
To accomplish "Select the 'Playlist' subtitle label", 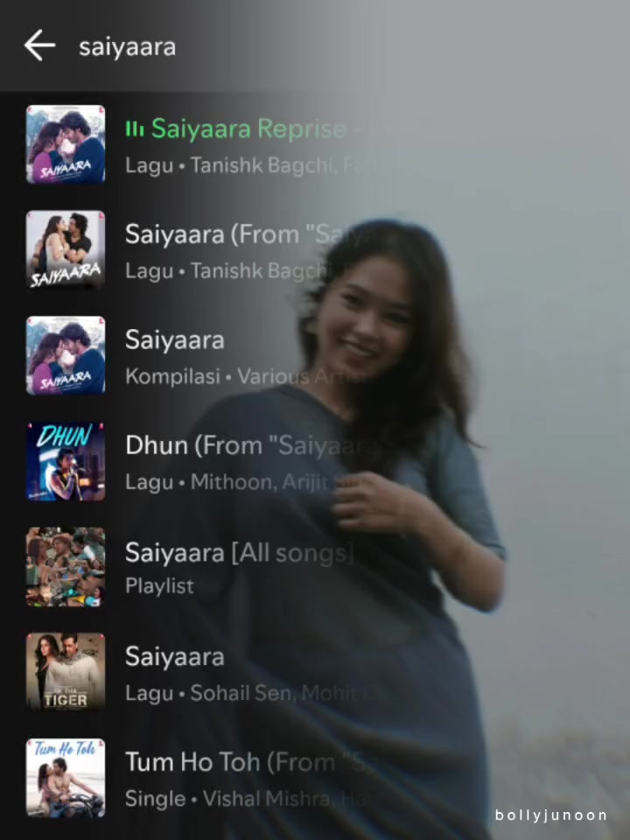I will [x=159, y=585].
